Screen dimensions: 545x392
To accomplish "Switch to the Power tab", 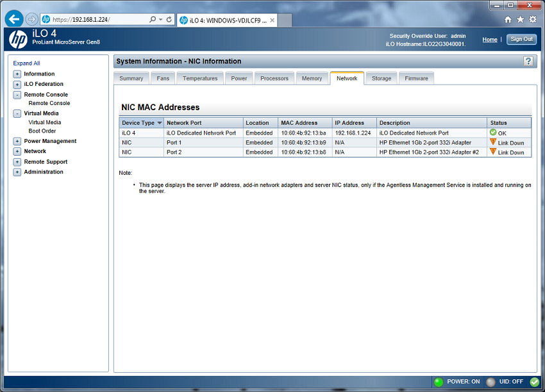I will (239, 78).
